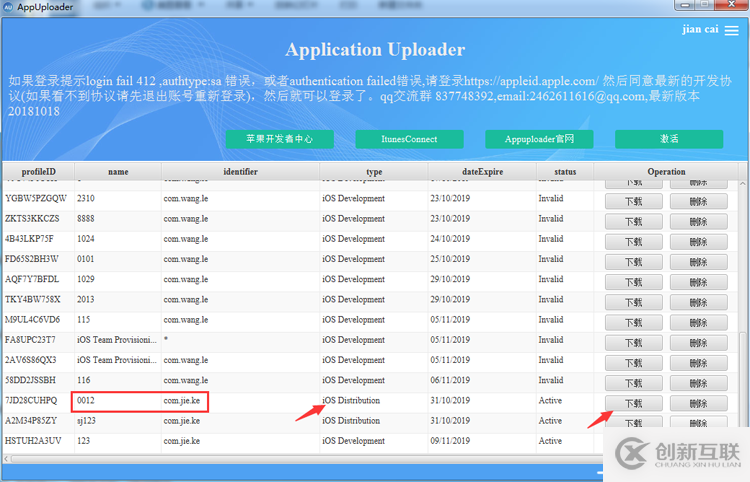Open the Appuploader官网 button
The height and width of the screenshot is (482, 750).
539,139
